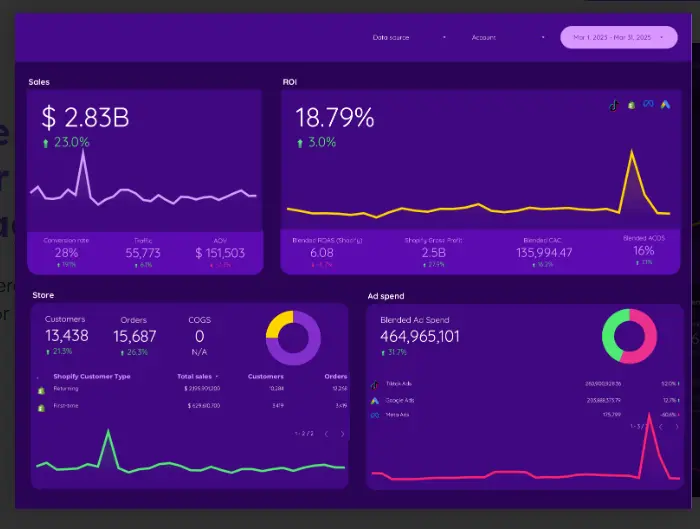Click the 6.08 Blended ROAS value

point(322,253)
